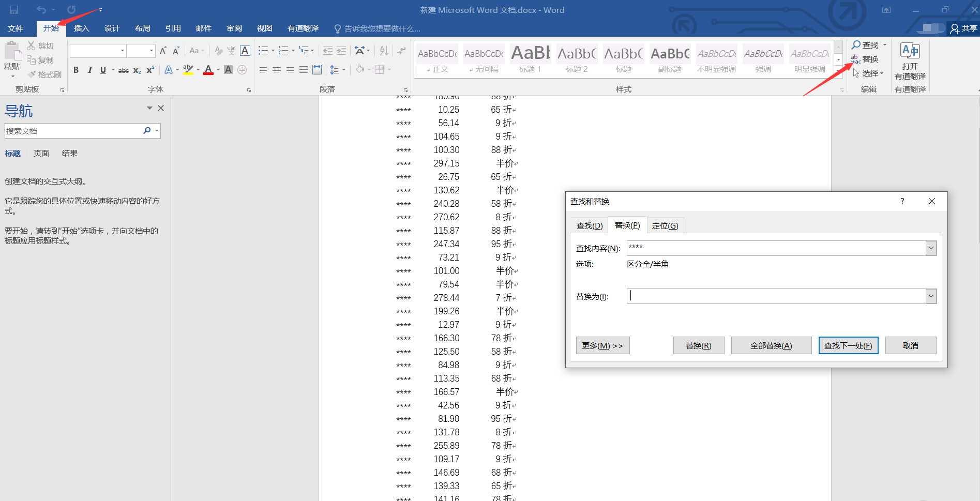Click the Distributed alignment icon
Viewport: 980px width, 501px height.
click(317, 70)
